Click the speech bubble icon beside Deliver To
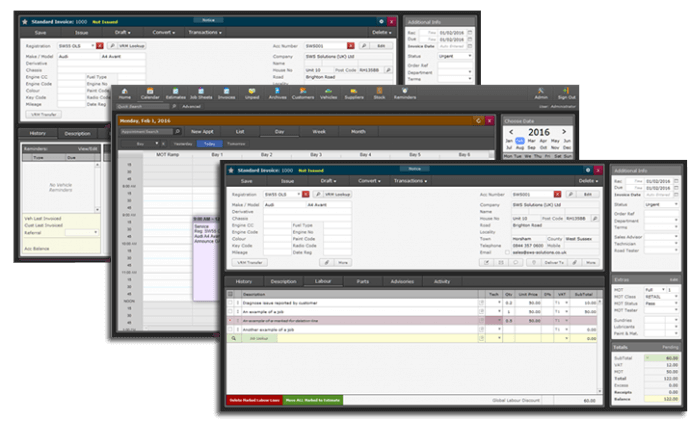Viewport: 690px width, 421px height. 515,262
